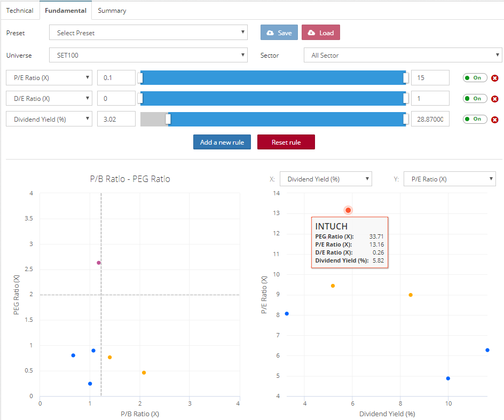
Task: Select the orange dot near dividend yield 8.4
Action: (411, 295)
